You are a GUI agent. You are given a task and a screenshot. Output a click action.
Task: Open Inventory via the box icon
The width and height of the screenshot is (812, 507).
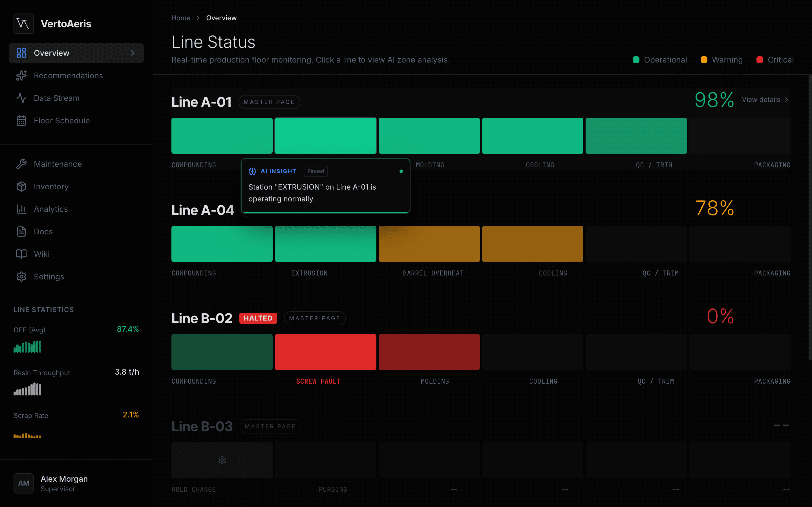[21, 186]
